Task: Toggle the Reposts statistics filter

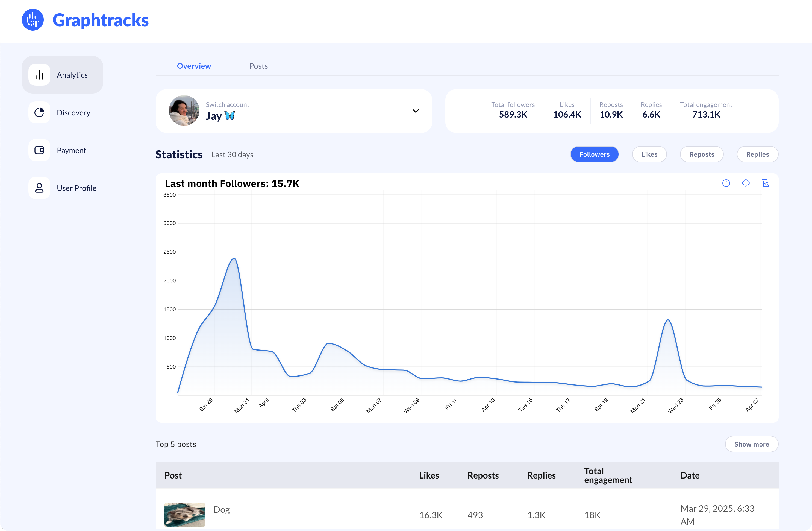Action: pyautogui.click(x=701, y=154)
